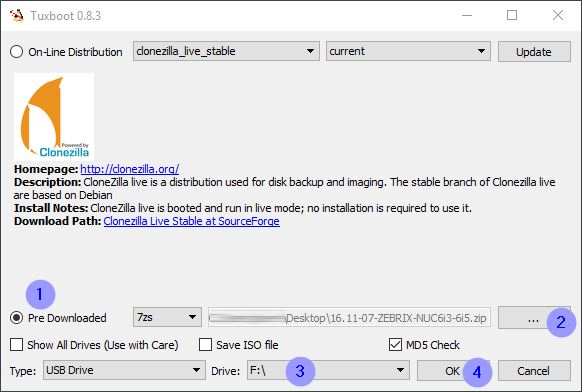The width and height of the screenshot is (582, 392).
Task: Click the '...' browse file button
Action: pyautogui.click(x=533, y=318)
